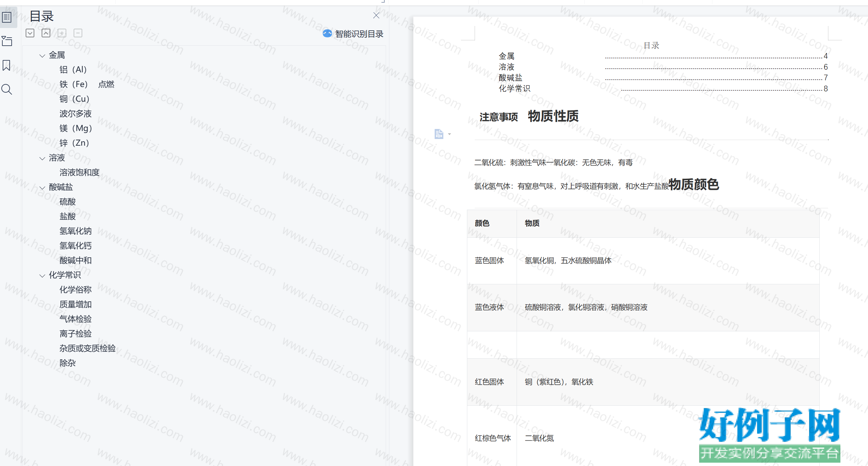Open 离子检验 outline entry
The image size is (868, 466).
pos(76,333)
